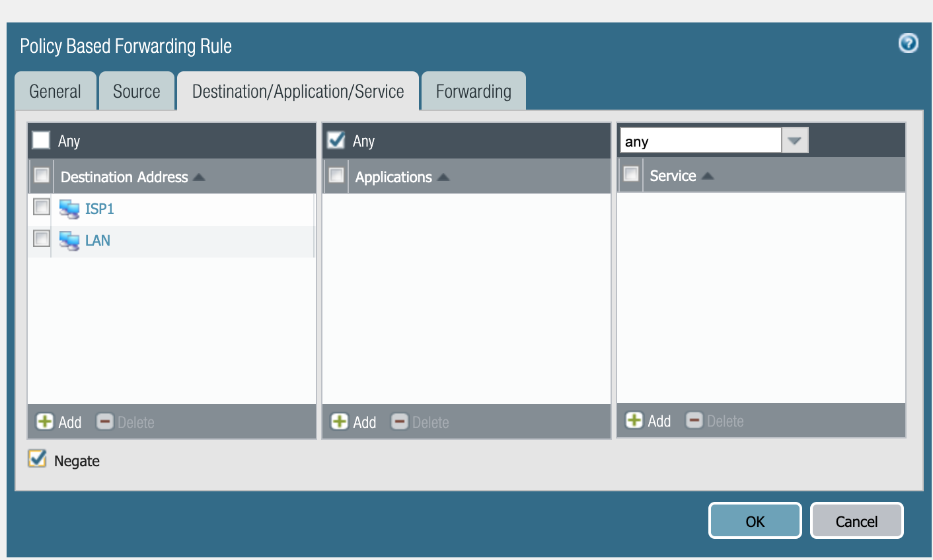The image size is (933, 560).
Task: Sort by the Service arrow icon
Action: [708, 176]
